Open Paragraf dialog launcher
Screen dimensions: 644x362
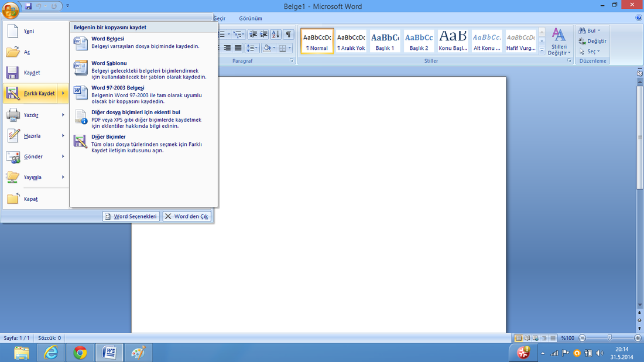pos(292,61)
